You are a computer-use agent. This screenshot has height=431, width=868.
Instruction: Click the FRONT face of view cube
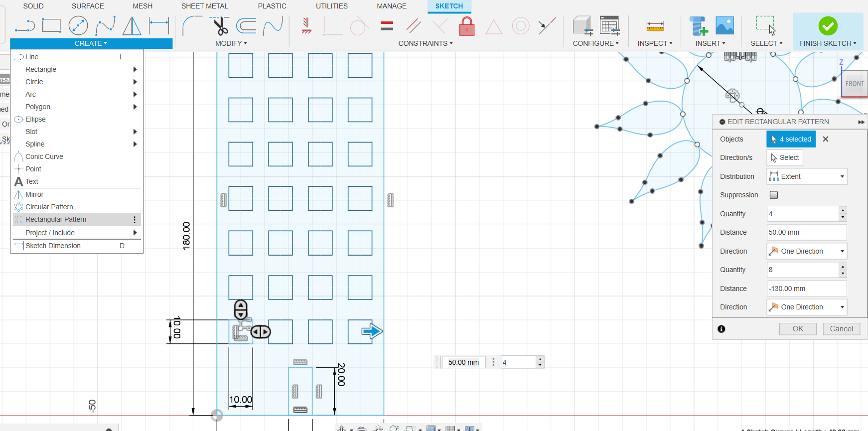pyautogui.click(x=855, y=84)
